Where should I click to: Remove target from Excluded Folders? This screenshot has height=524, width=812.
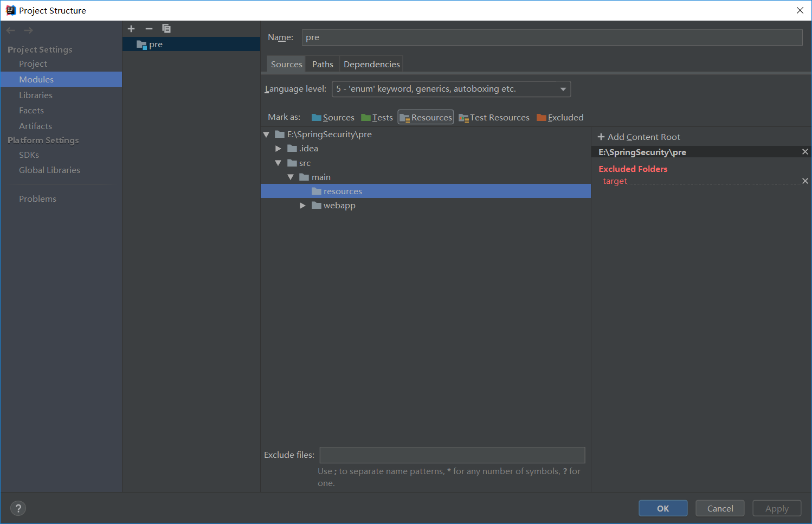pyautogui.click(x=805, y=181)
